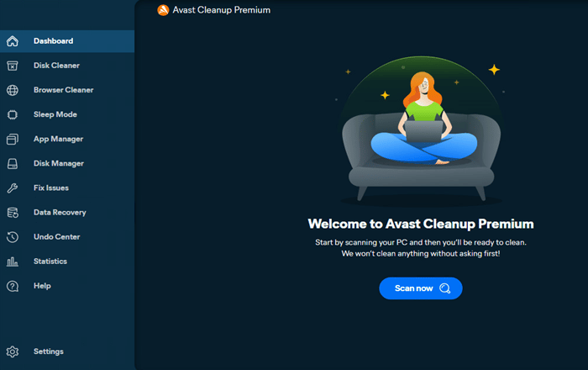Open the Undo Center clock icon
Screen dimensions: 588x370
(x=13, y=237)
